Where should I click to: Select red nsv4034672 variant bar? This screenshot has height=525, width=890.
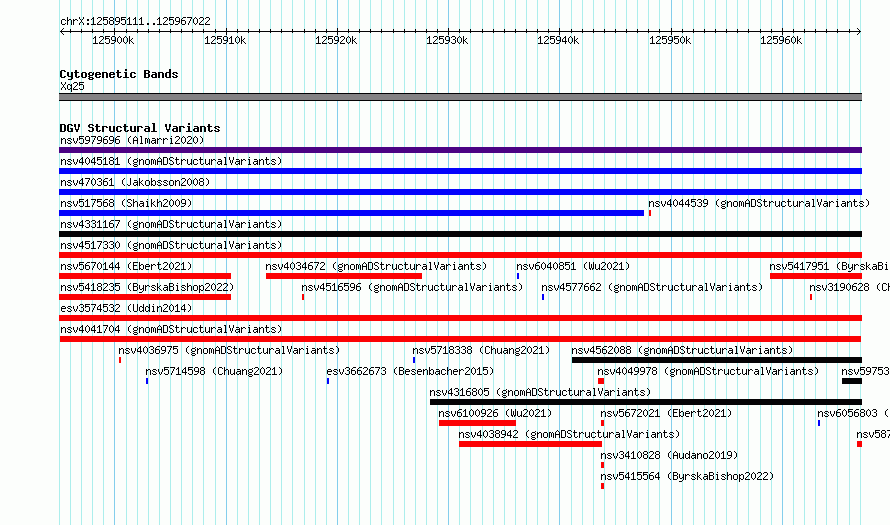(x=344, y=276)
